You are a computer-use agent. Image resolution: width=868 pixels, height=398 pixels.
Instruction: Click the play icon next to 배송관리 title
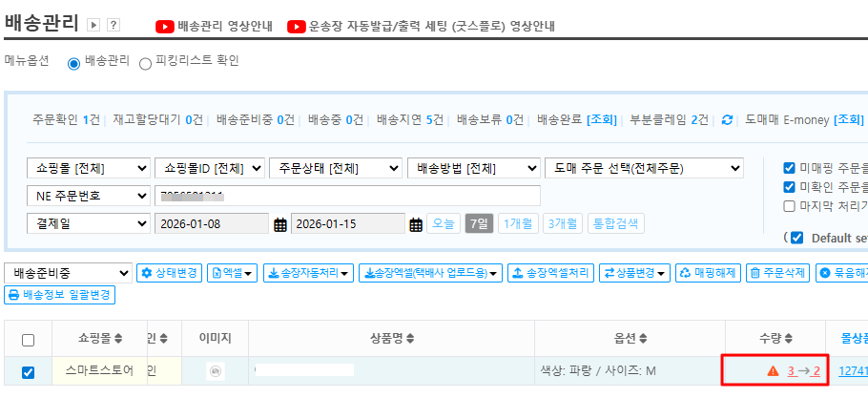coord(93,25)
